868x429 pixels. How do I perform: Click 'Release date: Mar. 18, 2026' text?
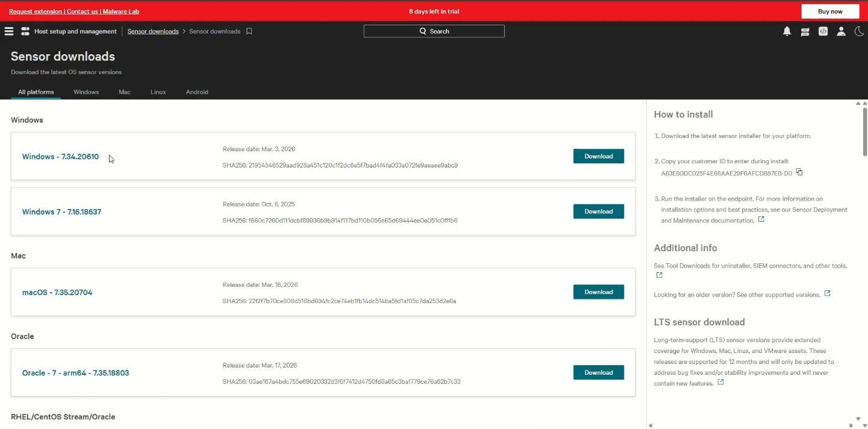pyautogui.click(x=260, y=284)
